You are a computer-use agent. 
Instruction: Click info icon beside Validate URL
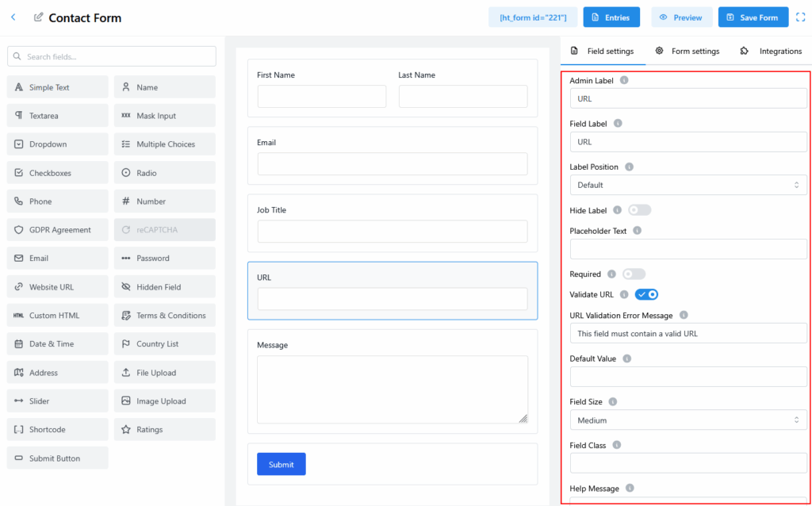(x=624, y=295)
